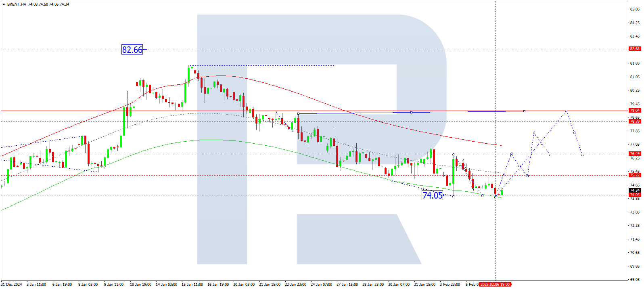Click the 3 Feb 23:00 time label

click(450, 285)
